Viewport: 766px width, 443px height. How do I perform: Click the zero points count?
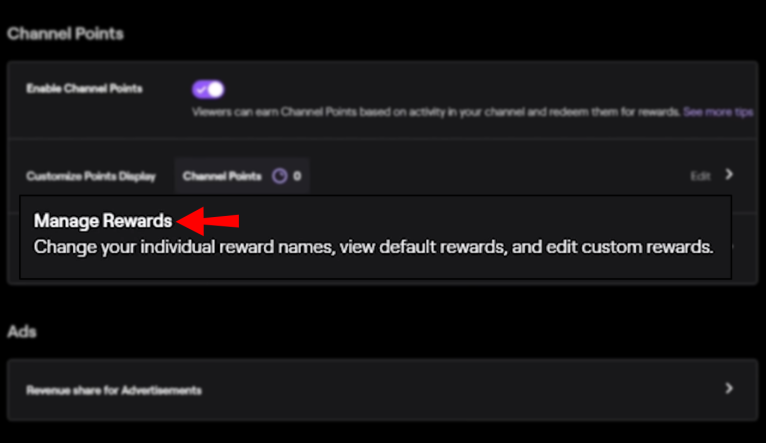click(x=297, y=176)
